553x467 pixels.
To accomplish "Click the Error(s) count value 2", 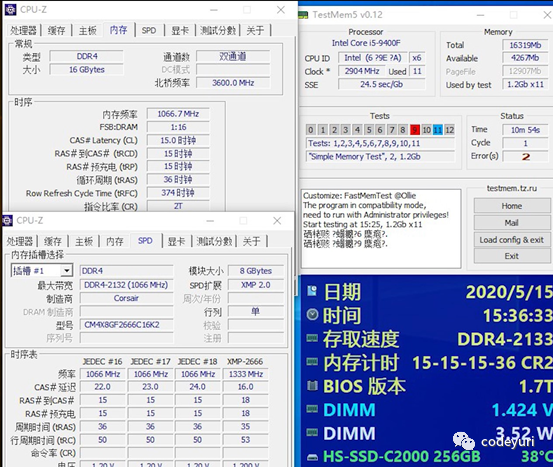I will [525, 156].
